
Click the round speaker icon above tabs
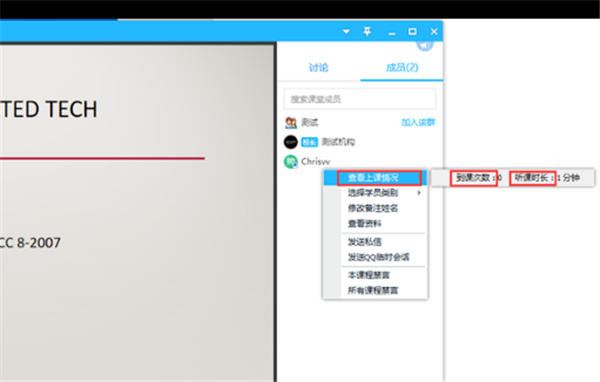(x=425, y=46)
